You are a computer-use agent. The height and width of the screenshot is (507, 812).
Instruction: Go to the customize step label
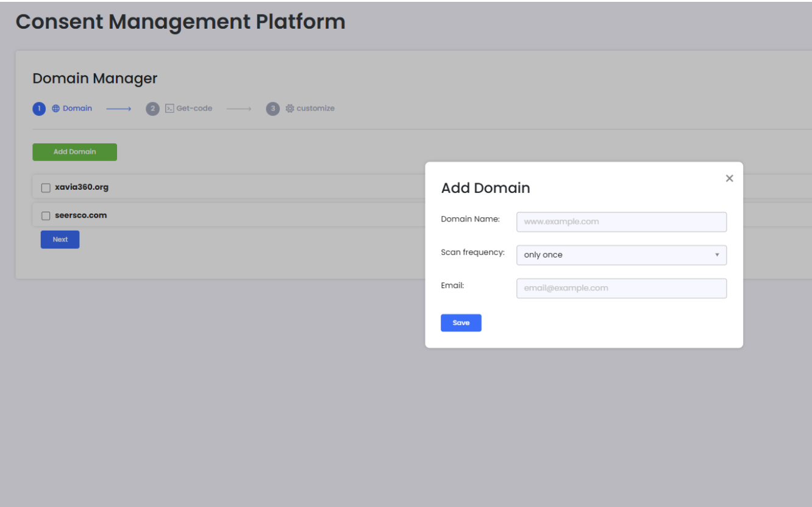(315, 109)
